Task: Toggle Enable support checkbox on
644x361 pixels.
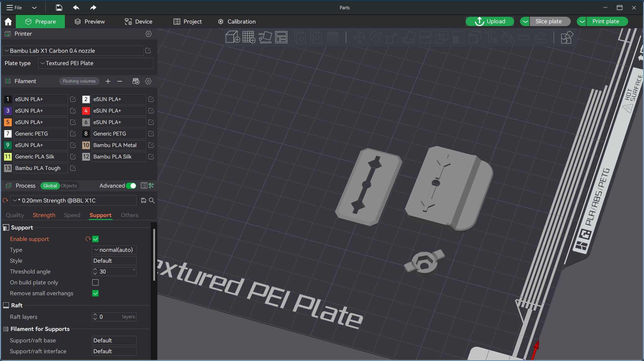Action: tap(95, 239)
